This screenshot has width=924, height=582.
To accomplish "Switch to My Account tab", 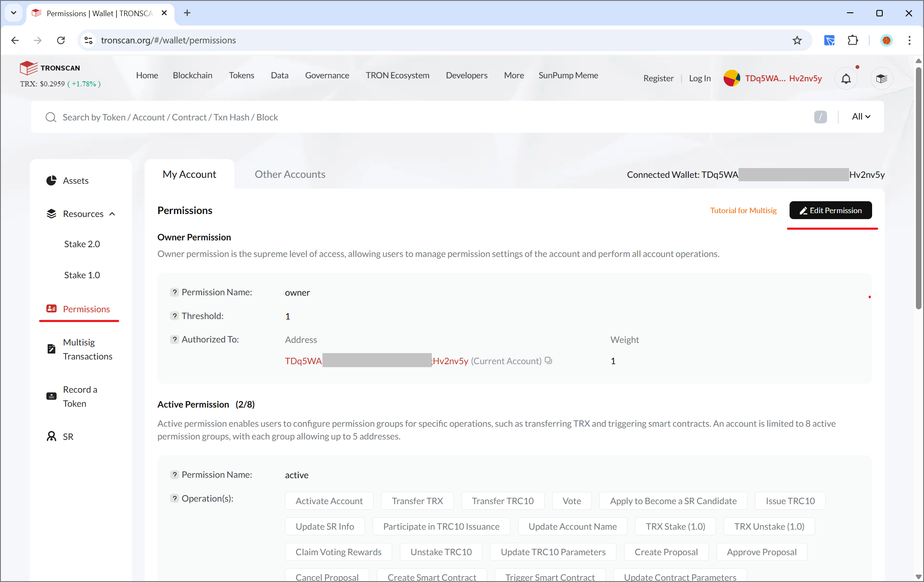I will (x=189, y=174).
